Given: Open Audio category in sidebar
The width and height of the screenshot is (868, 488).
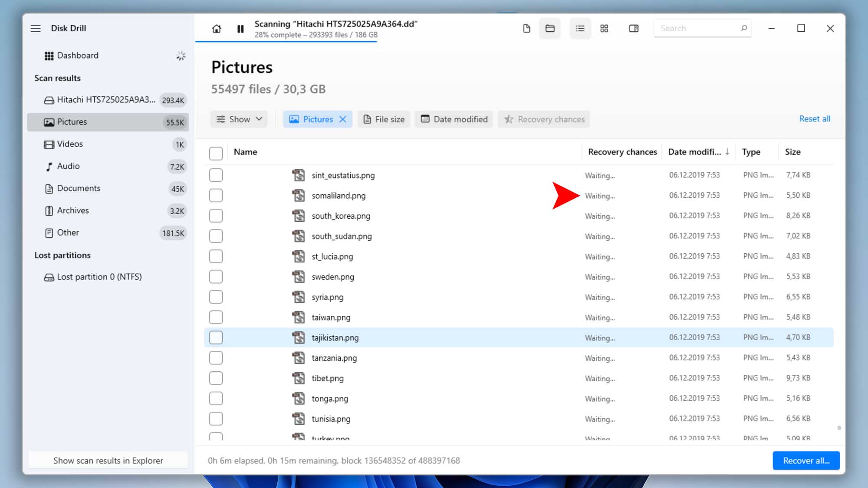Looking at the screenshot, I should tap(108, 166).
